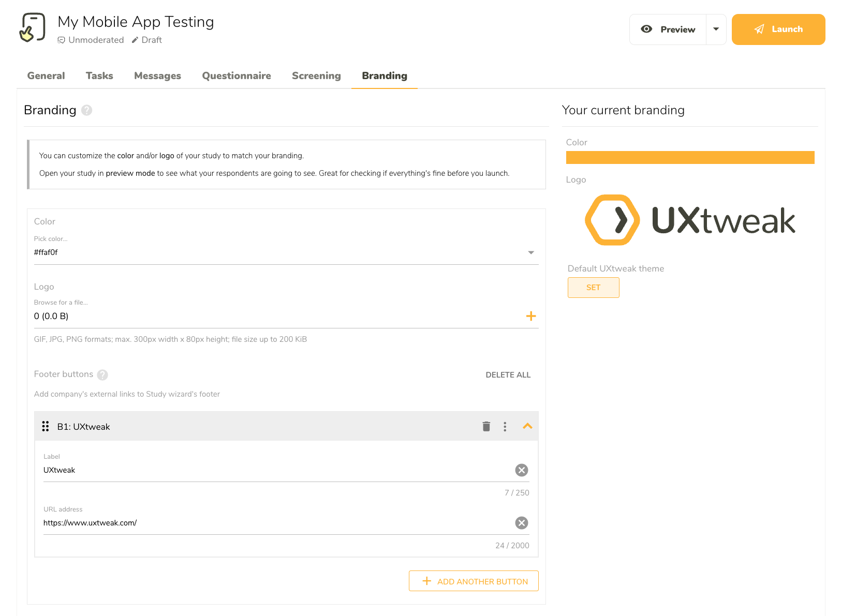Click the 'Default UXtweak theme' label
Screen dimensions: 841x616
pyautogui.click(x=616, y=268)
